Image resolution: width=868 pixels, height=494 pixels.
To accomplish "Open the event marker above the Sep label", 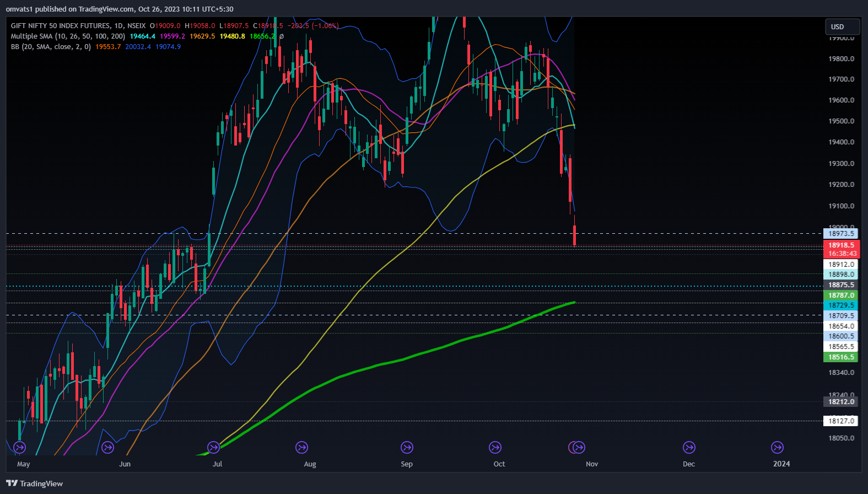I will pyautogui.click(x=407, y=447).
